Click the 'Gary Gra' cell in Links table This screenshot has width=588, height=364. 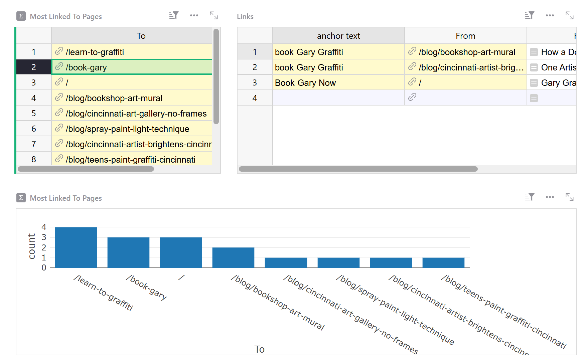[552, 82]
